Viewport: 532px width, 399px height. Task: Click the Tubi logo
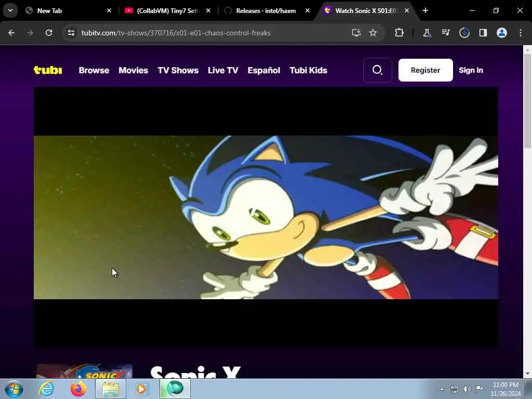coord(48,70)
